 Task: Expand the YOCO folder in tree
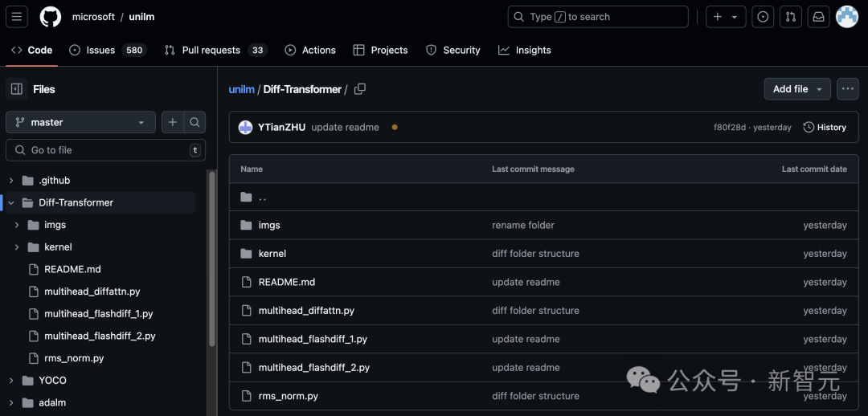11,381
